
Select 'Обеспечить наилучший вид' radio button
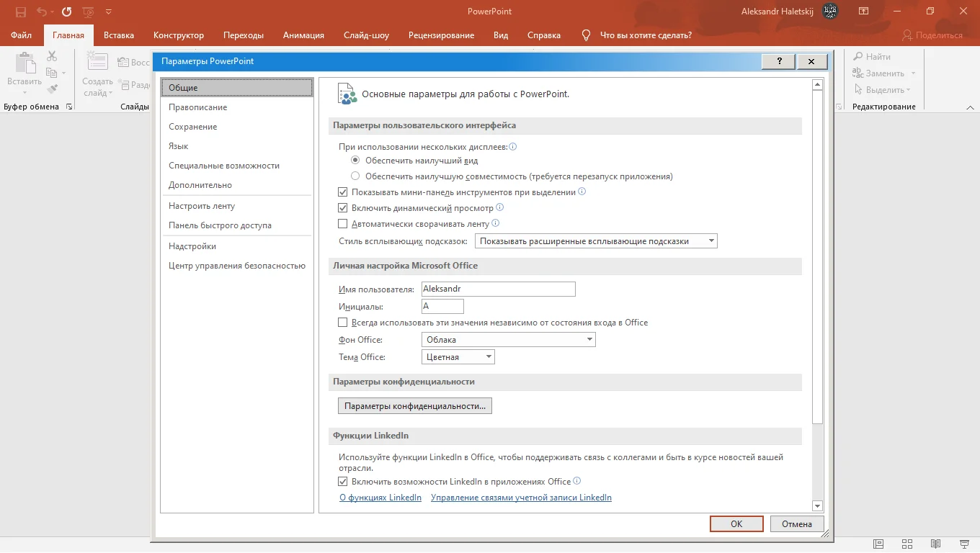(x=355, y=161)
